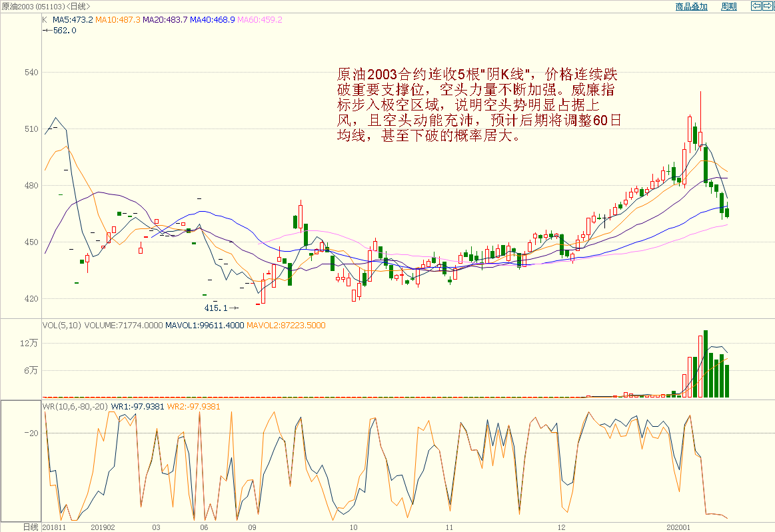Screen dimensions: 775x532
Task: Click the right arrow navigation icon
Action: point(767,7)
